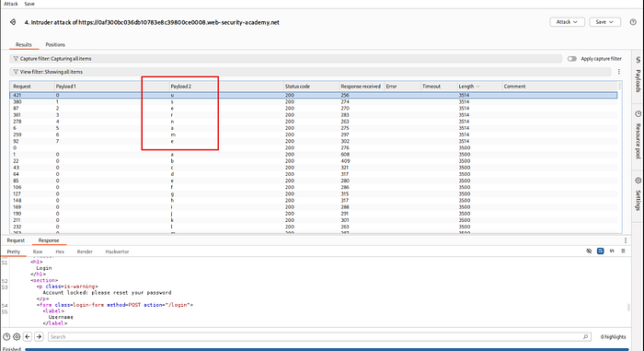The height and width of the screenshot is (351, 644).
Task: Toggle hide non-printable characters eye icon
Action: 589,251
